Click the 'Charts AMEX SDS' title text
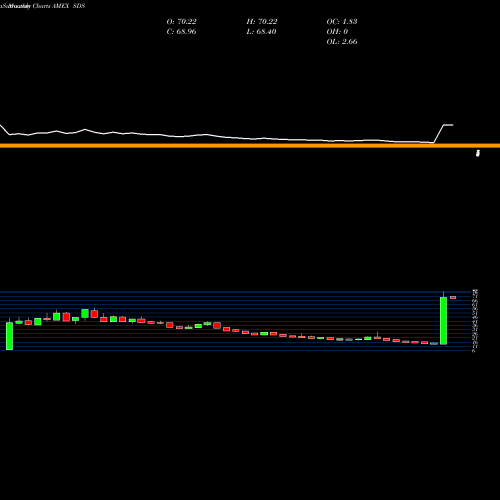 tap(59, 6)
